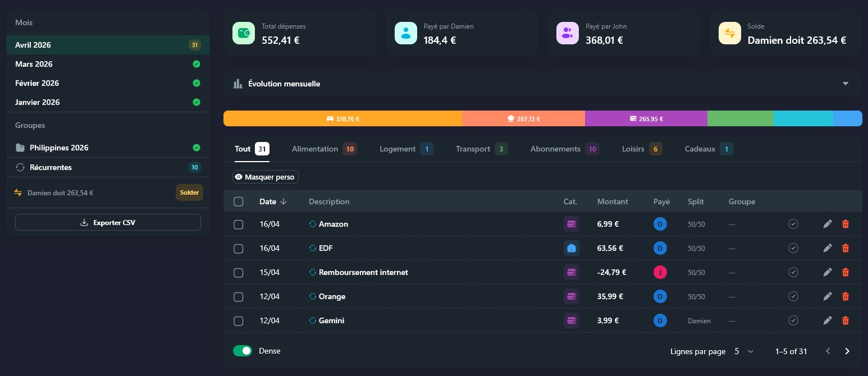
Task: Select all rows with header checkbox
Action: point(238,201)
